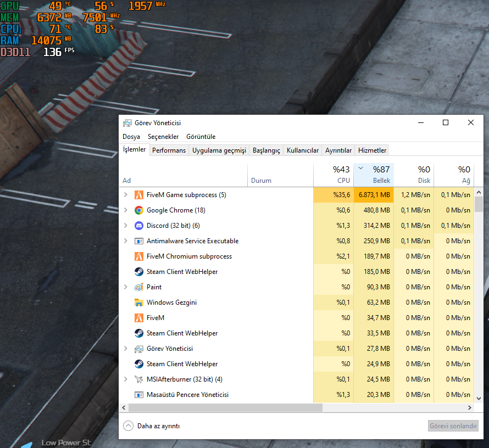489x448 pixels.
Task: Click the Steam Client WebHelper icon, 24,9 MB
Action: 139,364
